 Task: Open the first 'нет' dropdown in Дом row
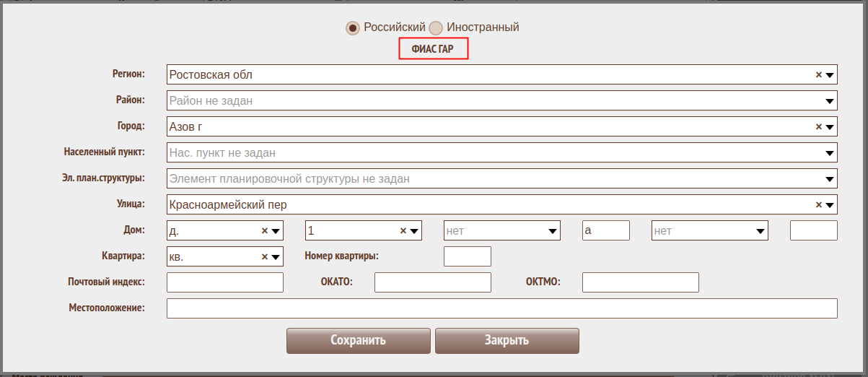coord(553,231)
